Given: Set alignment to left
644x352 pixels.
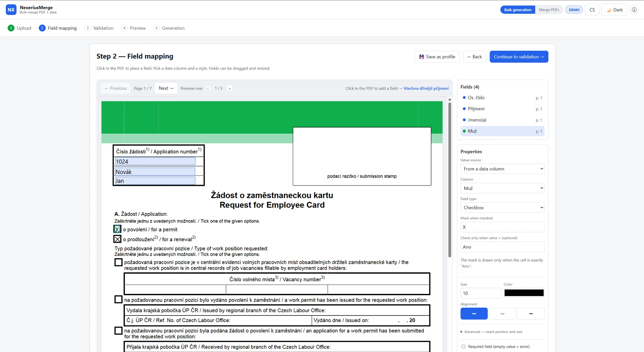Looking at the screenshot, I should click(x=474, y=314).
